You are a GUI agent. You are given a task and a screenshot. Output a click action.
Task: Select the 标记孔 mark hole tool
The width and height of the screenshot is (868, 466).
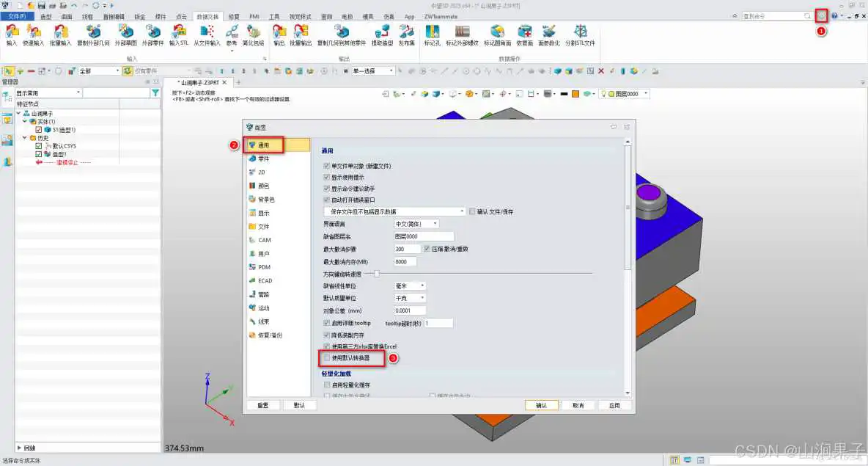point(433,33)
